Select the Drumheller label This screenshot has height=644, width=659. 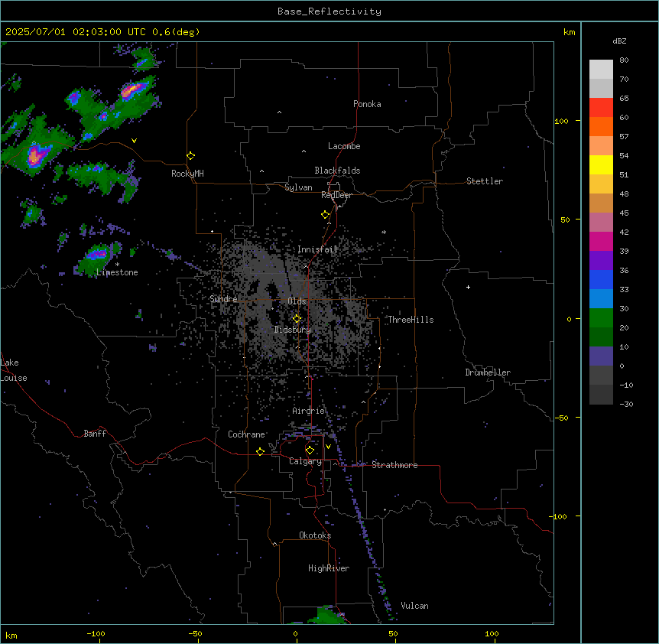(488, 372)
